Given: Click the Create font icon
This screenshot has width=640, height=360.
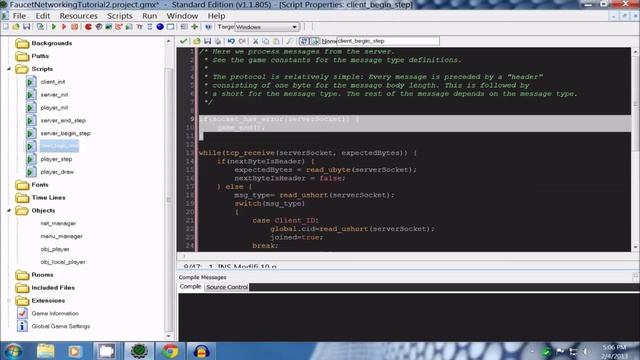Looking at the screenshot, I should 140,27.
